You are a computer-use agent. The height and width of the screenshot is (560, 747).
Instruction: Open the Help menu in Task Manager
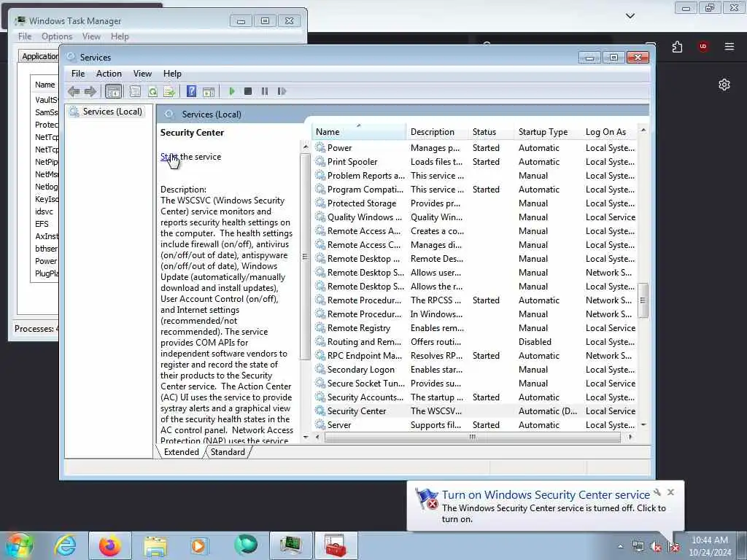(120, 36)
